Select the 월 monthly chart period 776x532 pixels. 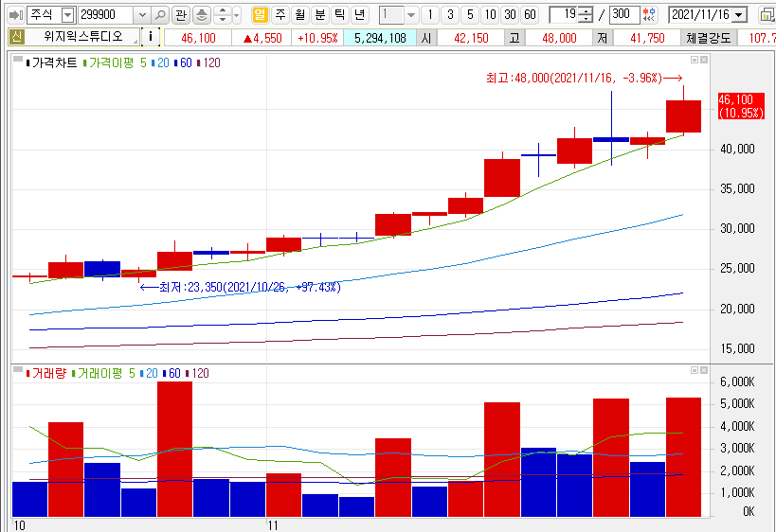click(300, 15)
